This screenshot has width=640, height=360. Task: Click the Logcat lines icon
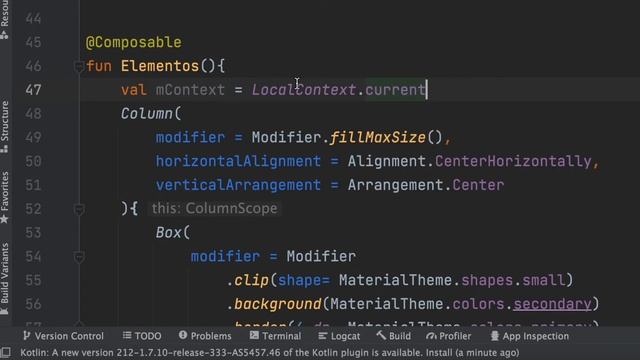[x=322, y=336]
